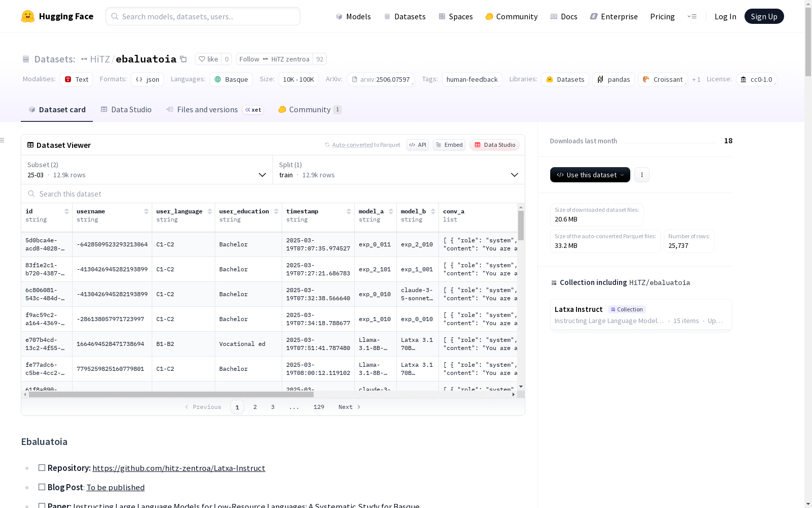Open the table of contents icon at the left edge
Viewport: 812px width, 508px height.
(x=3, y=140)
